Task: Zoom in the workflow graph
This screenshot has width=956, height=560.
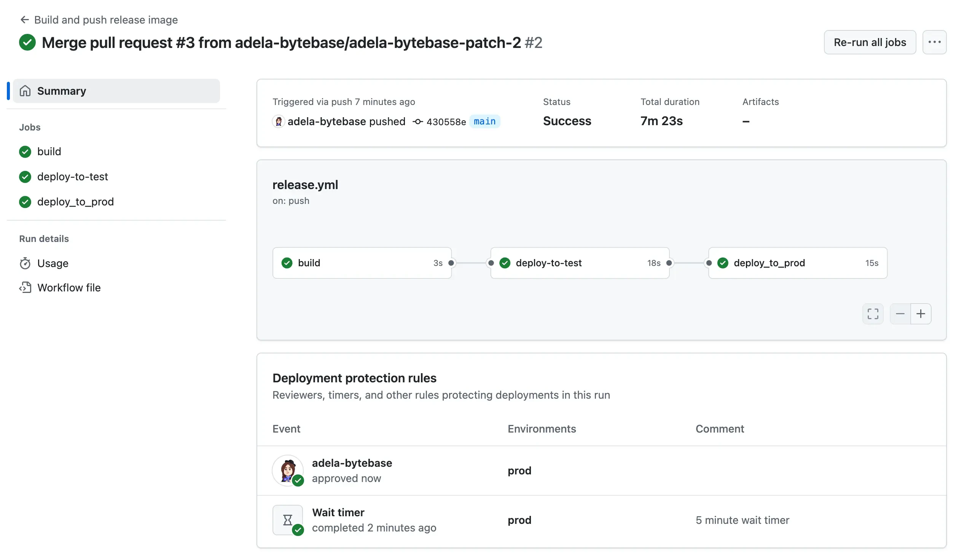Action: 921,314
